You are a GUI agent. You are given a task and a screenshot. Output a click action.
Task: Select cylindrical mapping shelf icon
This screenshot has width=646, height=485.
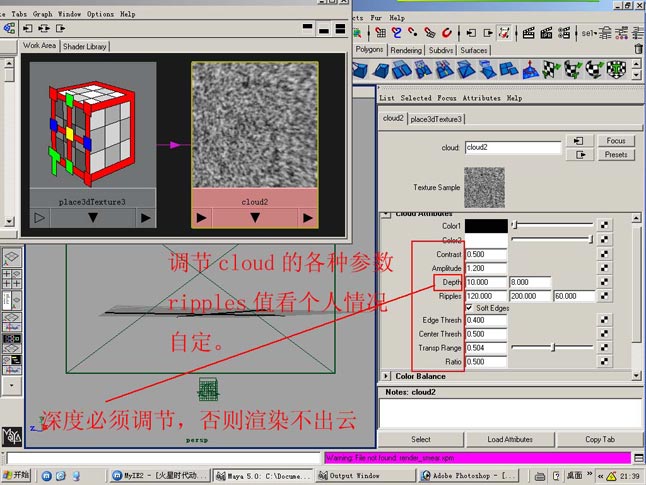[573, 69]
